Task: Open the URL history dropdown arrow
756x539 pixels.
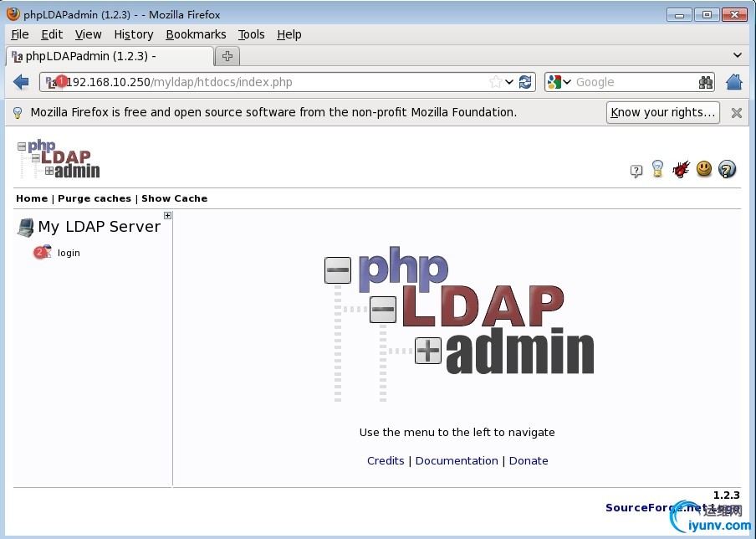Action: (x=509, y=82)
